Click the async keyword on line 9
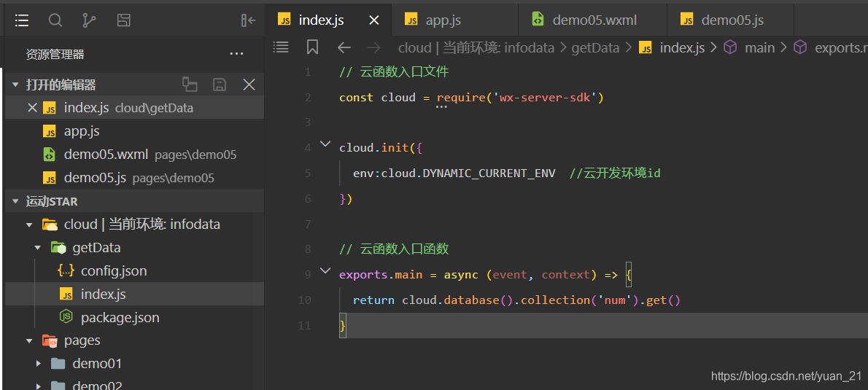868x390 pixels. pyautogui.click(x=461, y=275)
